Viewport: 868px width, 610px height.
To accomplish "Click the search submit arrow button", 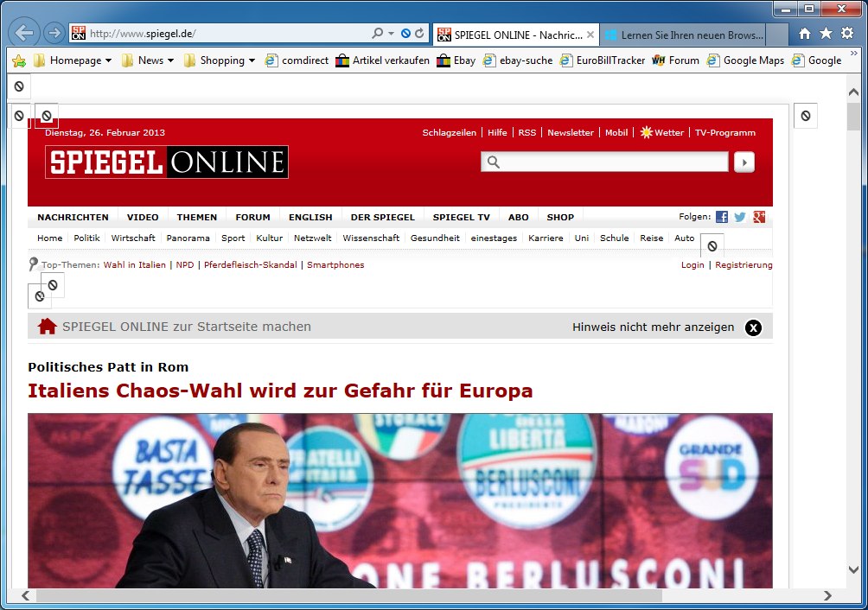I will click(x=744, y=162).
